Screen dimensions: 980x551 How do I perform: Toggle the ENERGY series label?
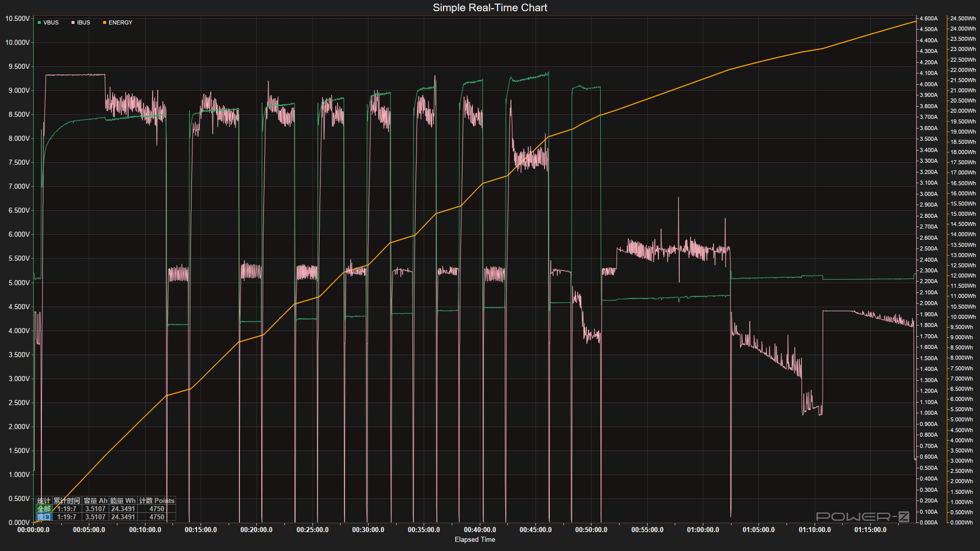tap(120, 22)
